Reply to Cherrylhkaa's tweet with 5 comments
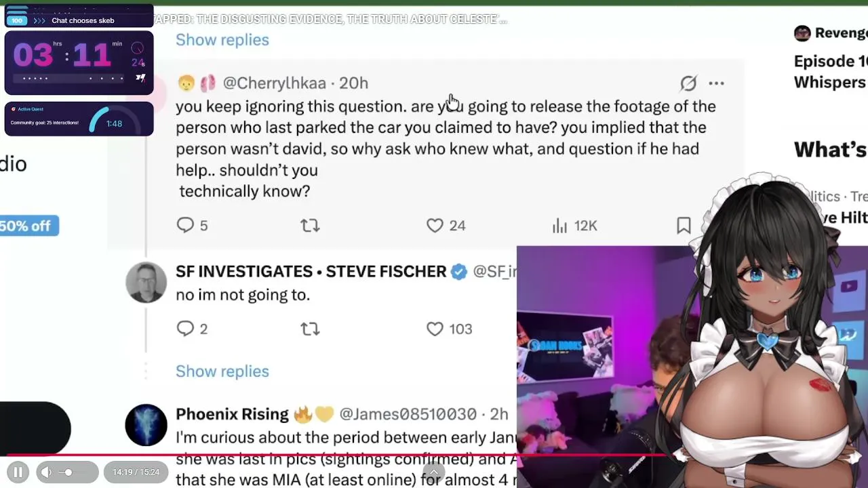This screenshot has height=488, width=868. coord(185,225)
